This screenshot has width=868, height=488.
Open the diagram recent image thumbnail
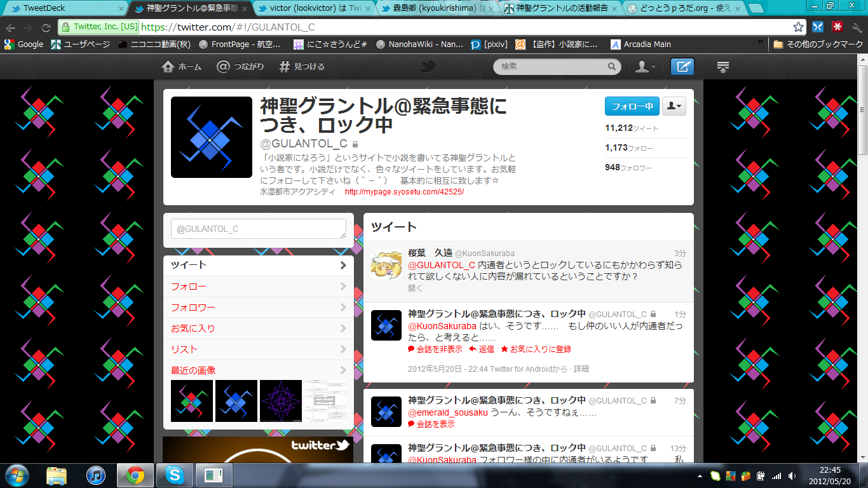pos(325,401)
